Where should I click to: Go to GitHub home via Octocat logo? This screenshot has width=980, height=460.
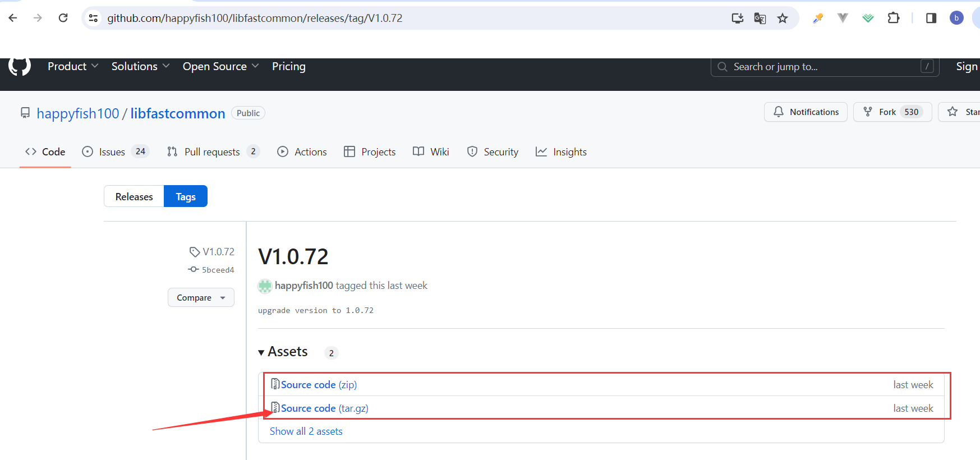tap(20, 66)
